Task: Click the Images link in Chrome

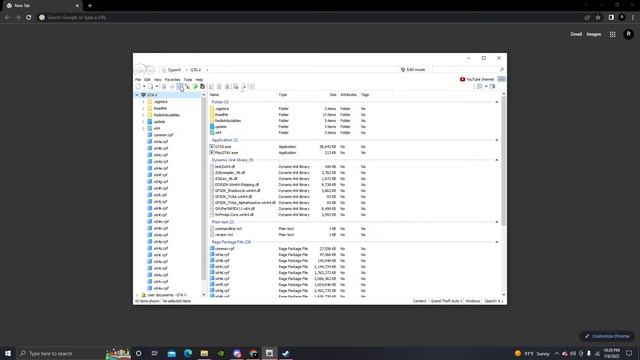Action: click(594, 34)
